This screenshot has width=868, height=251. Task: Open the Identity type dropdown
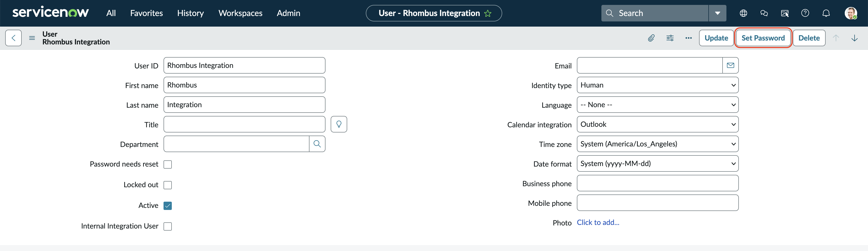click(657, 85)
